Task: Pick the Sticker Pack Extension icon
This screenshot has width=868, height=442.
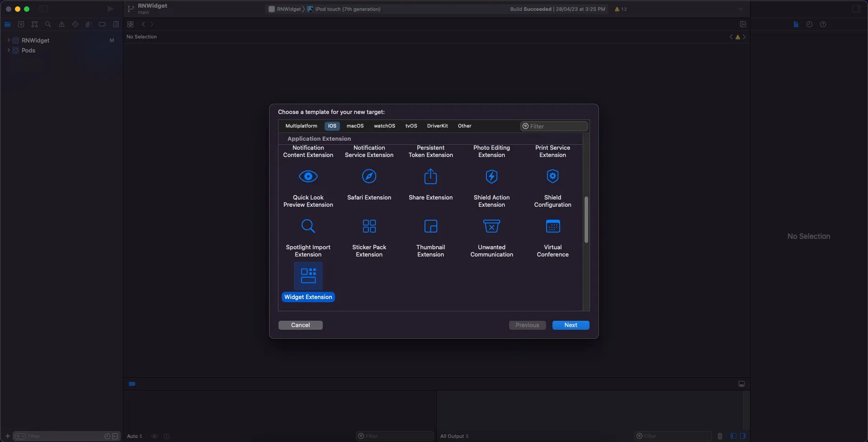Action: [369, 226]
